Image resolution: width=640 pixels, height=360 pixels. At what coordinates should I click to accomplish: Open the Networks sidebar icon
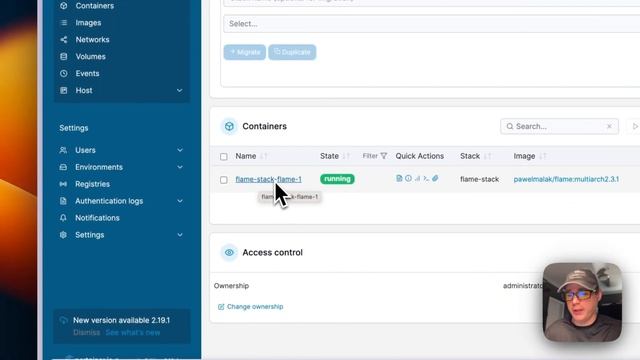(x=64, y=40)
